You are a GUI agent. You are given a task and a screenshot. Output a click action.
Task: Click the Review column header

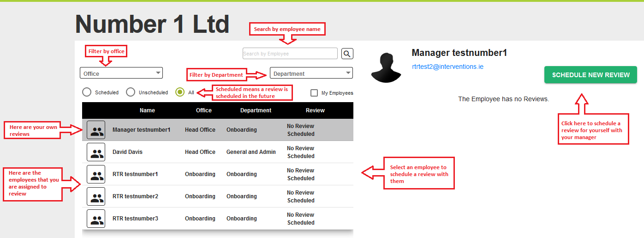click(x=315, y=110)
